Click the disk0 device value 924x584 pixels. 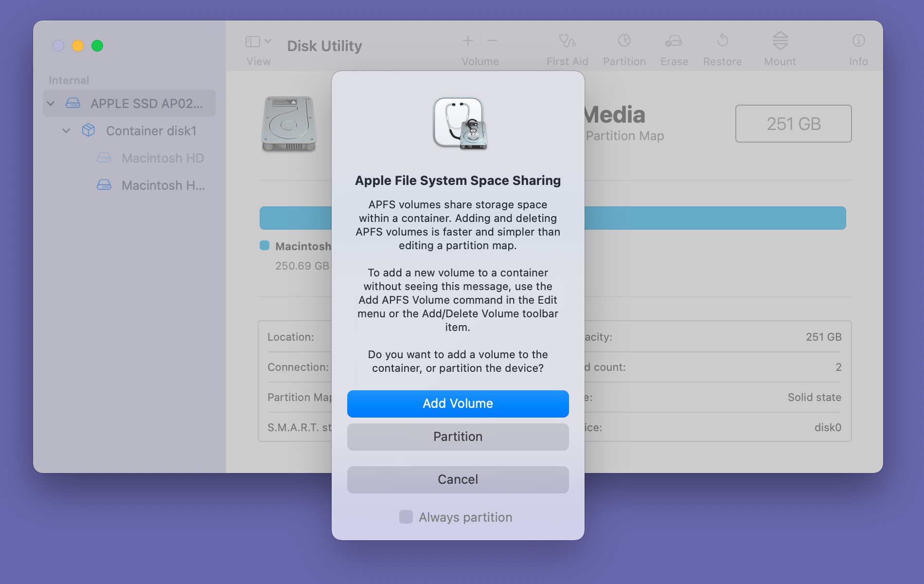828,427
